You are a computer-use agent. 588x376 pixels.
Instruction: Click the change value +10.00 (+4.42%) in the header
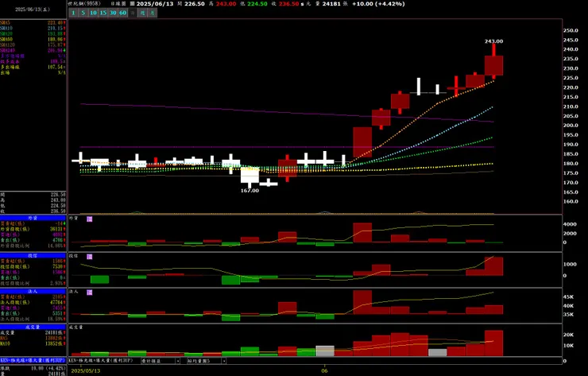coord(378,4)
